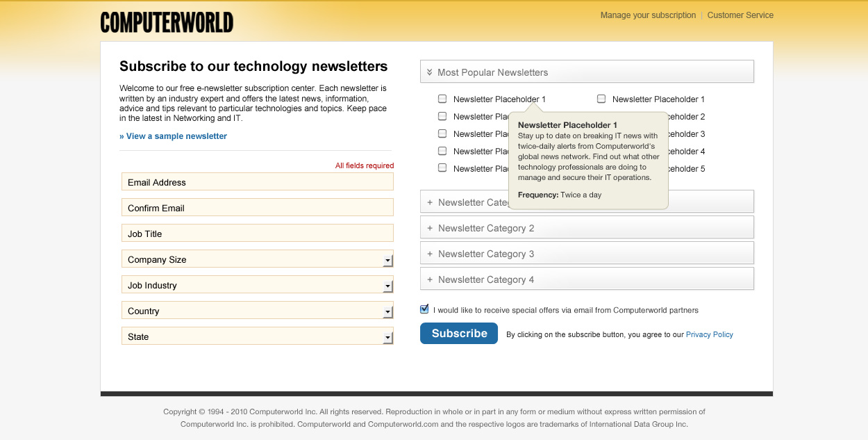The width and height of the screenshot is (868, 440).
Task: Open the Job Industry dropdown
Action: coord(258,285)
